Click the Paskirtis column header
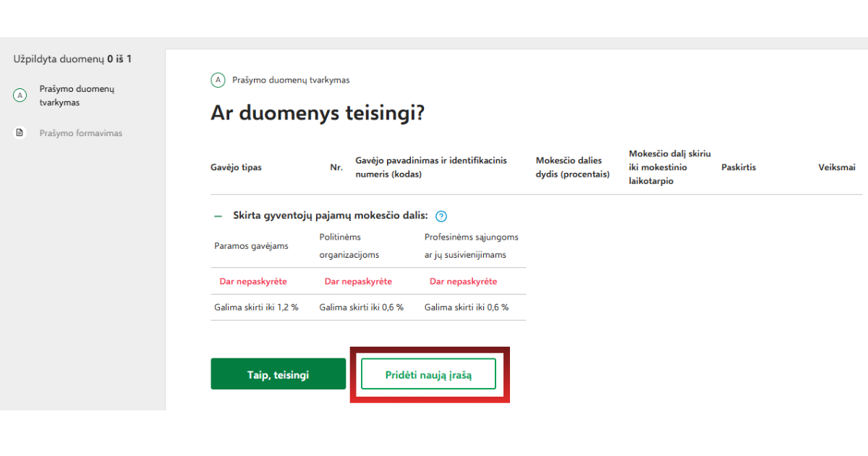 point(739,167)
